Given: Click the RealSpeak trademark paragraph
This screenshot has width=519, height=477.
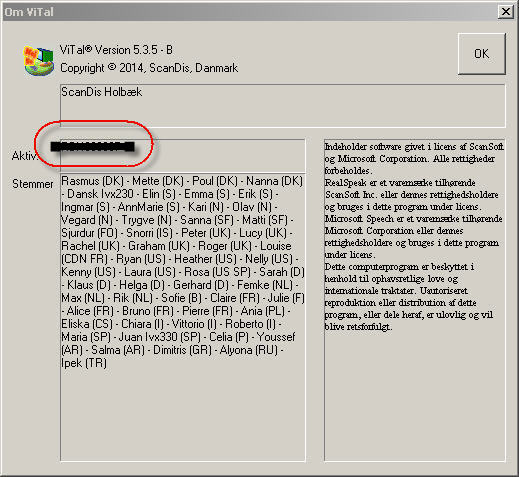Looking at the screenshot, I should 412,195.
